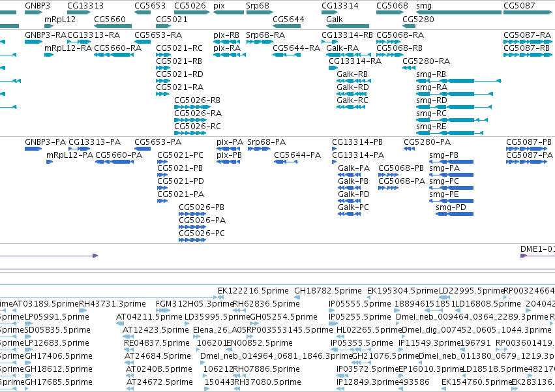
Task: Select EST EK122216.5prime
Action: pyautogui.click(x=253, y=291)
